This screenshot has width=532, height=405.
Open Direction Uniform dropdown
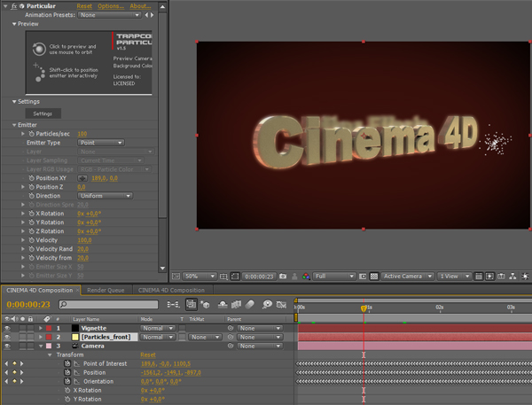coord(105,196)
